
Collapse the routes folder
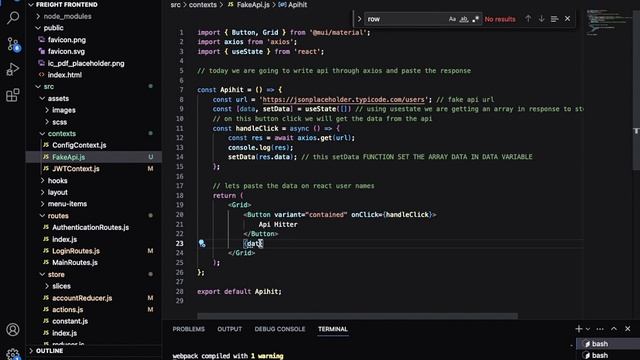pyautogui.click(x=42, y=216)
